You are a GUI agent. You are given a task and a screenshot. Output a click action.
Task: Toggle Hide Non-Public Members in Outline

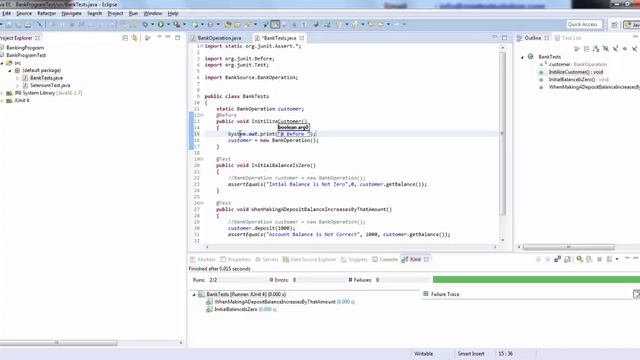[625, 49]
